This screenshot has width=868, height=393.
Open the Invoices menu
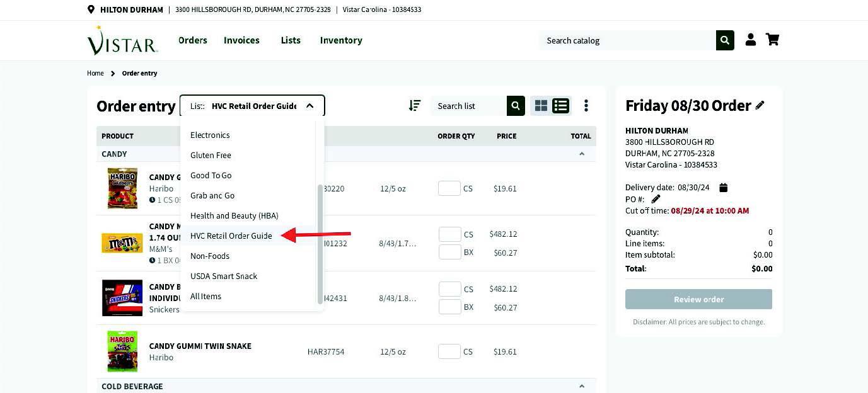click(x=241, y=40)
